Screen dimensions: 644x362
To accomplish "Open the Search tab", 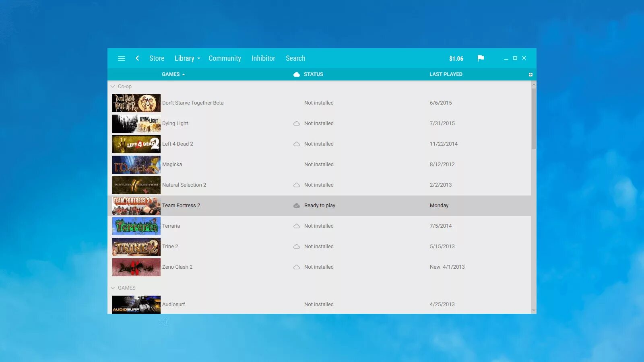I will [x=295, y=58].
